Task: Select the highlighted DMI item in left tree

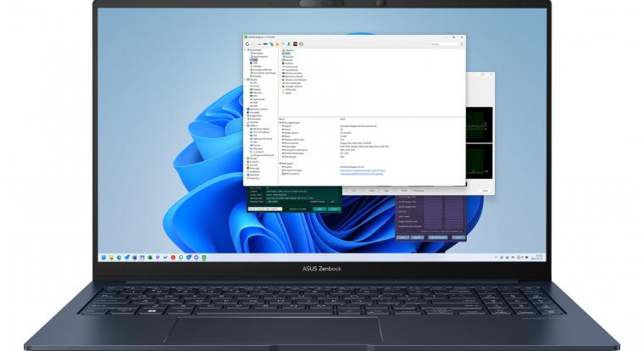Action: click(254, 59)
